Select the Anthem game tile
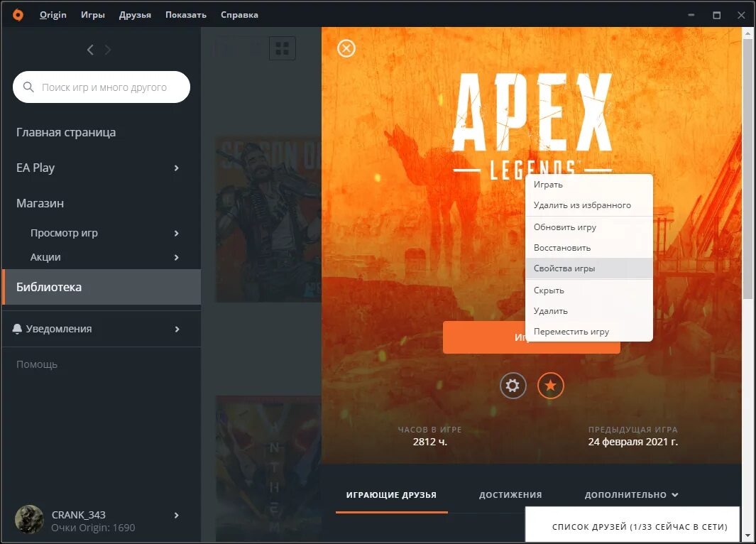This screenshot has height=544, width=756. coord(268,469)
